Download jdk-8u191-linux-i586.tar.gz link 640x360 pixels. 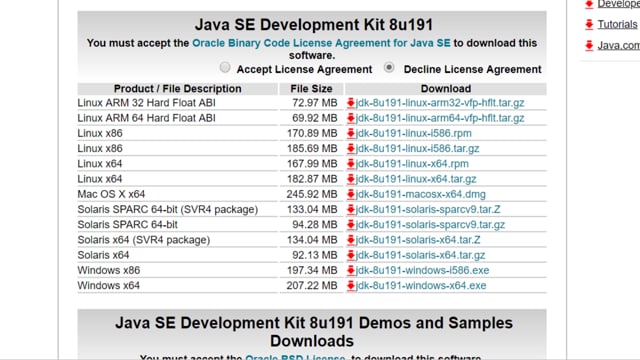(x=418, y=149)
